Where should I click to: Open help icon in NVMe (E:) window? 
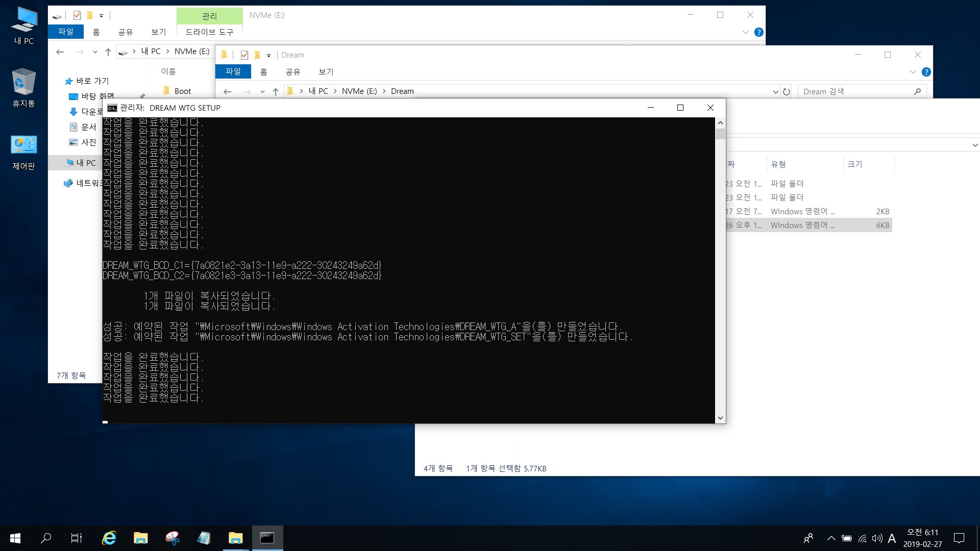pos(759,32)
